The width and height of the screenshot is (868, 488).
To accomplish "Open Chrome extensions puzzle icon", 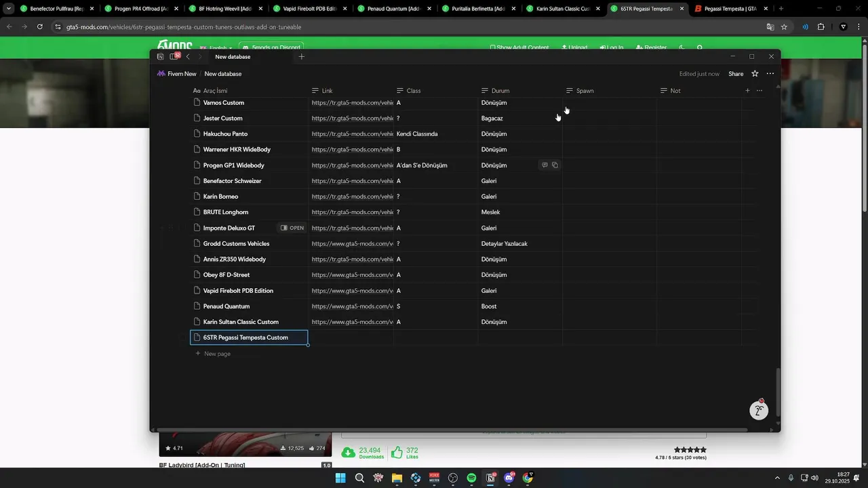I will click(x=821, y=27).
